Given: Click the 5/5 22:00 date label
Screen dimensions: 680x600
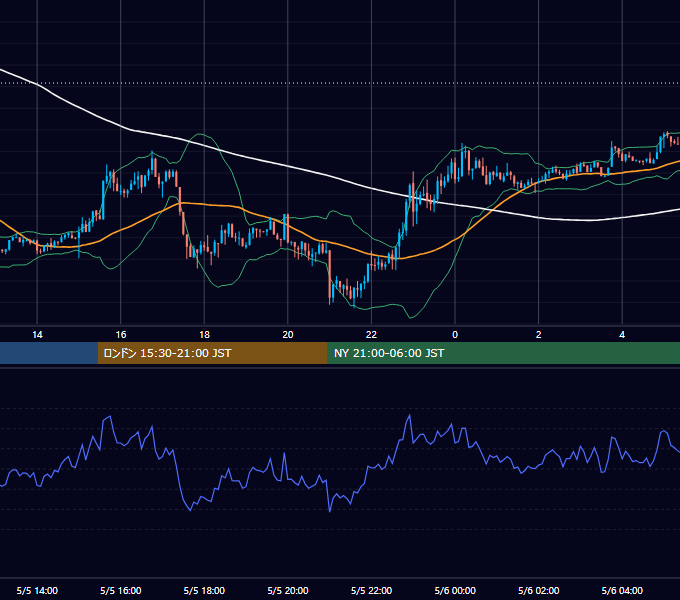Looking at the screenshot, I should tap(371, 590).
